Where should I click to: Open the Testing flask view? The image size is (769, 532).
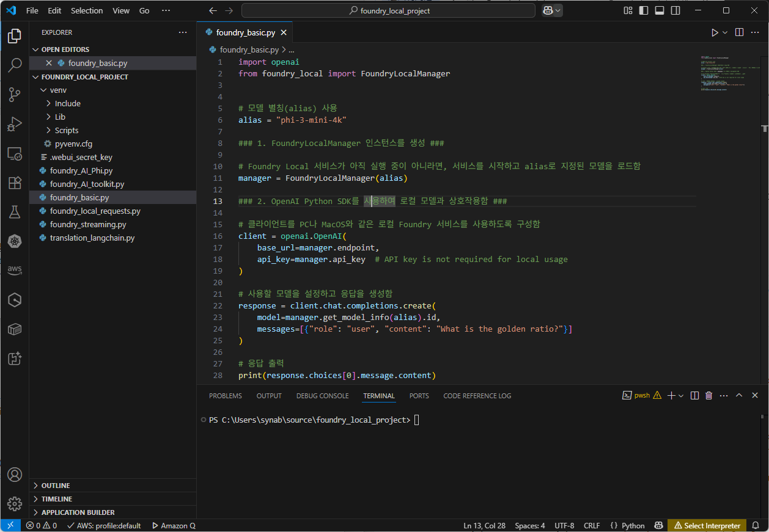tap(14, 212)
